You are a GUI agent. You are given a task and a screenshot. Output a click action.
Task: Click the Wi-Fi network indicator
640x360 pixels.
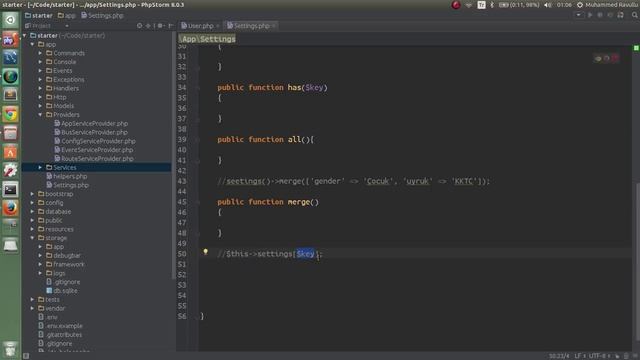[469, 5]
